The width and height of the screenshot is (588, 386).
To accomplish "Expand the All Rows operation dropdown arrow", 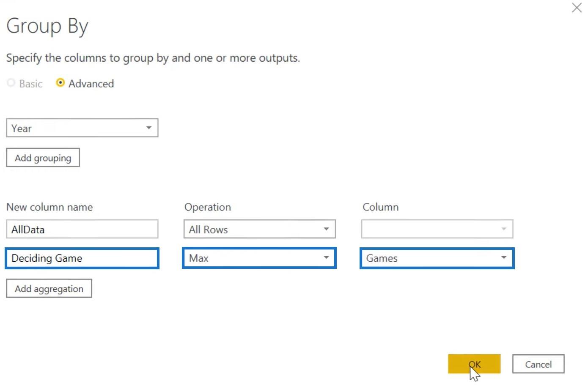I will 326,229.
